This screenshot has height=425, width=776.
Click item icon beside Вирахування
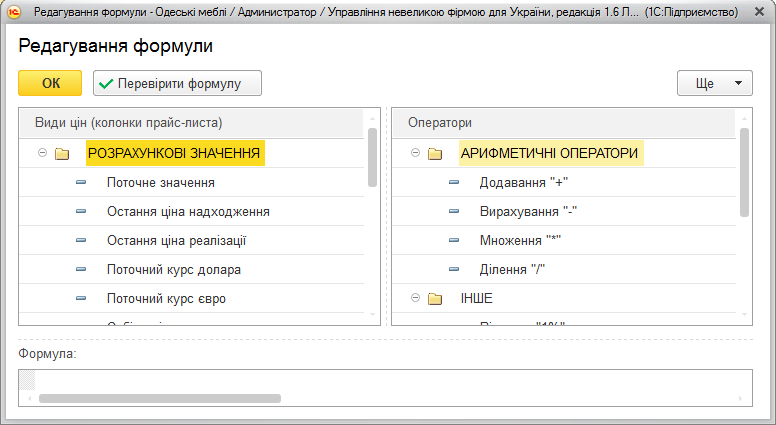coord(454,211)
